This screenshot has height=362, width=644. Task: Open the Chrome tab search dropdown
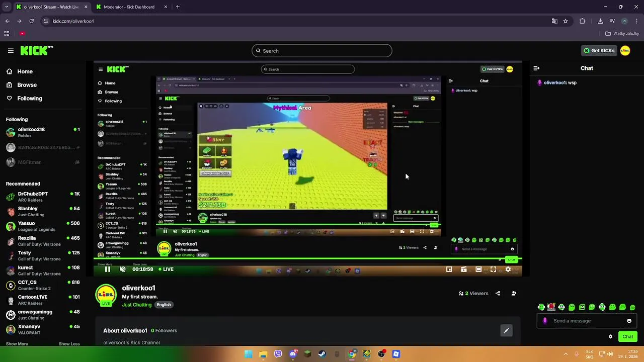[x=7, y=7]
